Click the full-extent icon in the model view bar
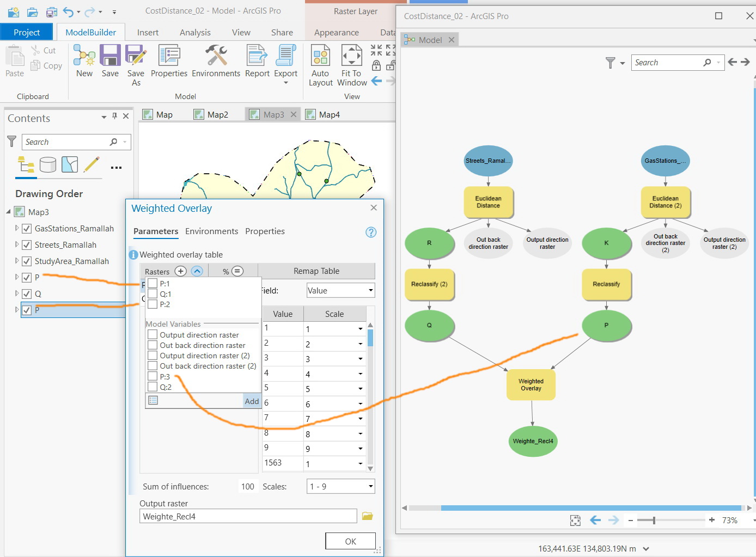Viewport: 756px width, 557px height. pos(575,521)
